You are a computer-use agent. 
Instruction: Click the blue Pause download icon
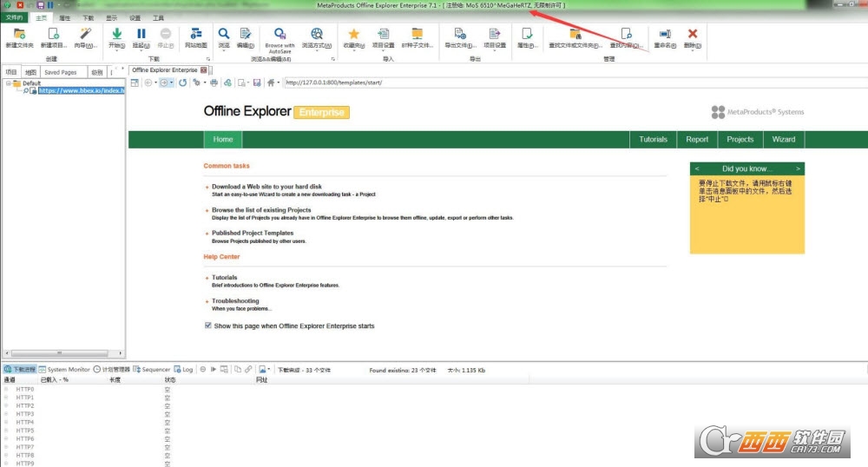[141, 35]
